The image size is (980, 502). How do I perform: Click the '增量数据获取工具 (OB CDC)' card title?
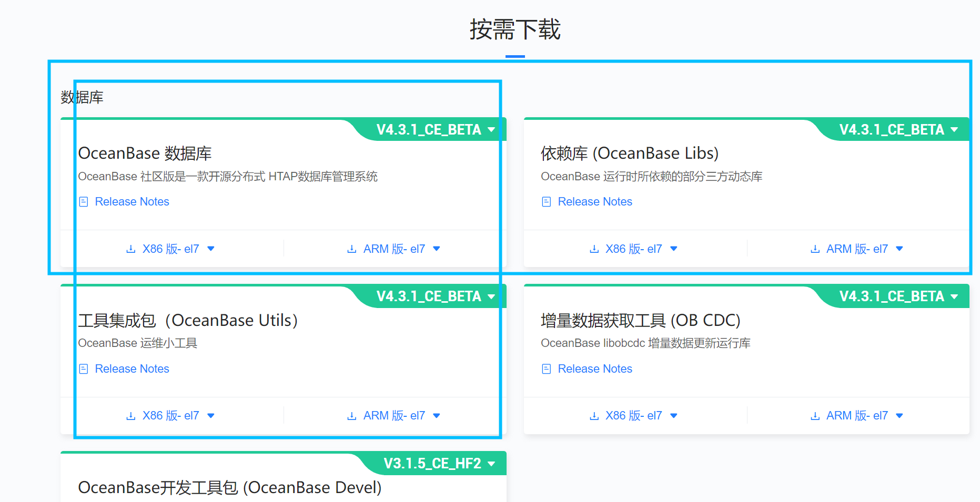pyautogui.click(x=641, y=321)
